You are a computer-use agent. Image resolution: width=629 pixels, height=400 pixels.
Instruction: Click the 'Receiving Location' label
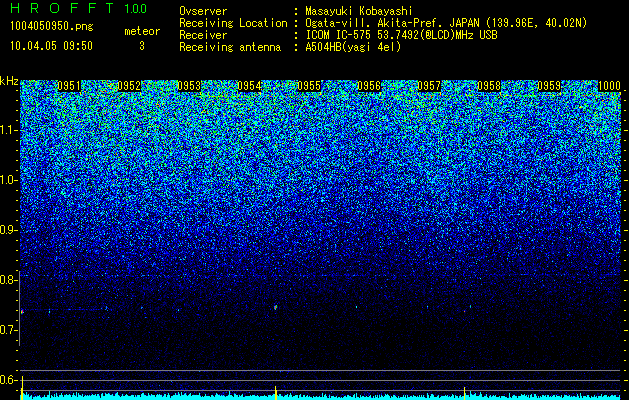tap(233, 23)
